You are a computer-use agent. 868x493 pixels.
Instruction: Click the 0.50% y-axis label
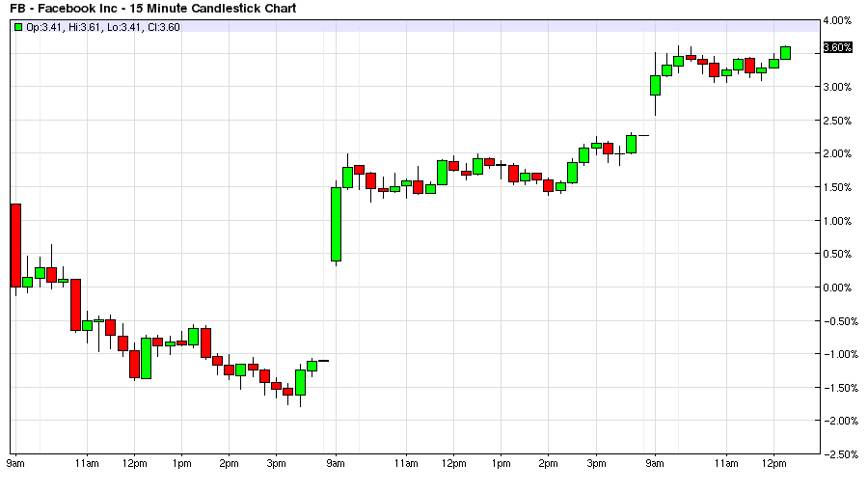click(837, 255)
